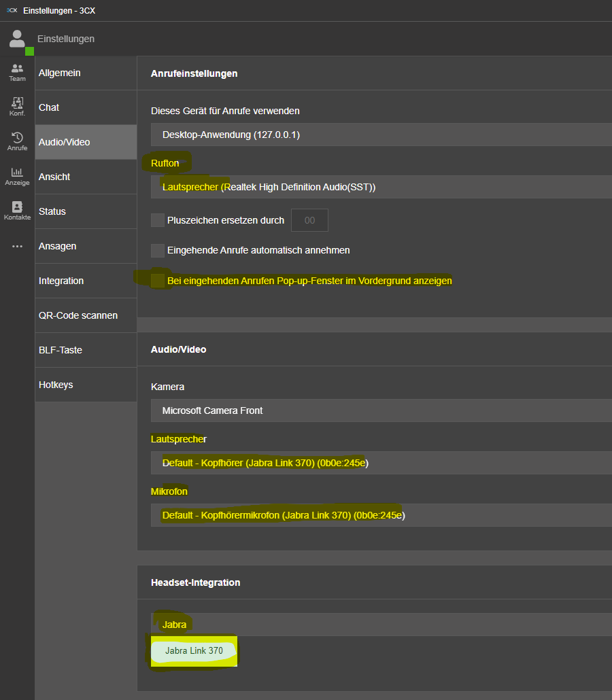Viewport: 612px width, 700px height.
Task: Open the Headset-Integration Jabra dropdown
Action: 381,625
